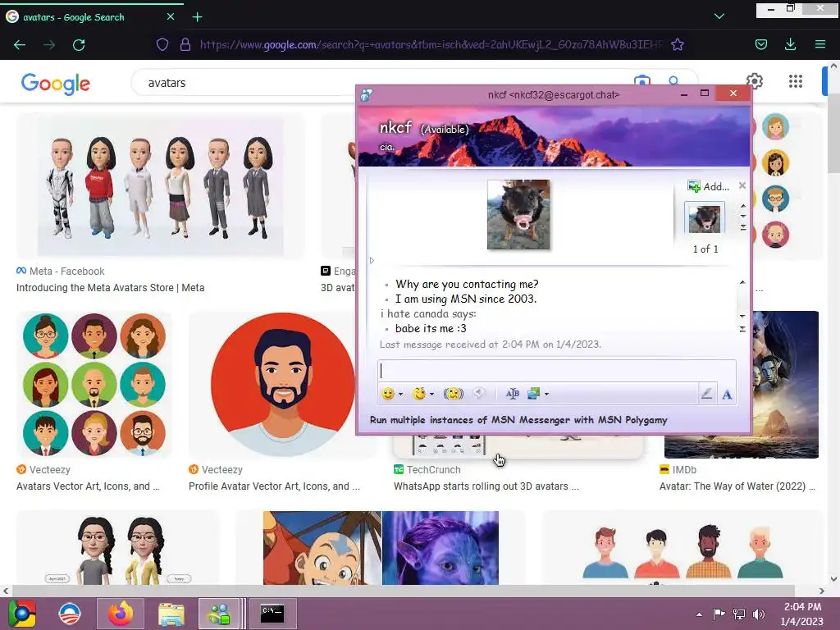Click the Firefox address bar URL
The height and width of the screenshot is (630, 840).
coord(431,44)
